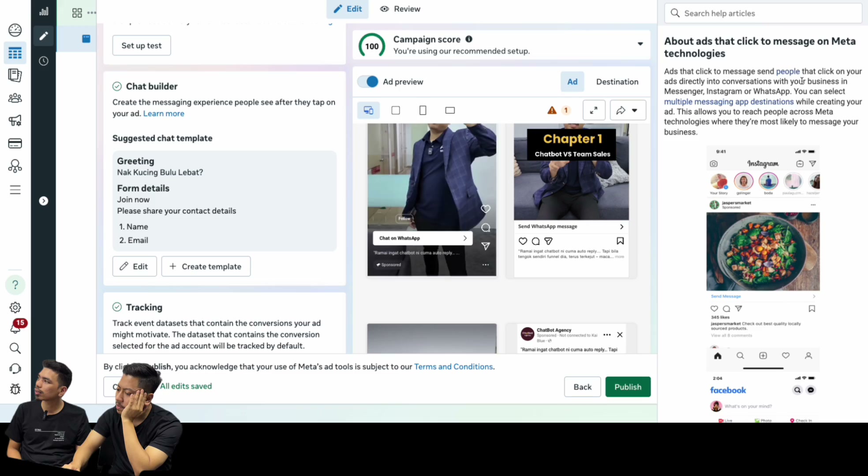This screenshot has width=868, height=476.
Task: Click the green Publish button
Action: click(628, 387)
